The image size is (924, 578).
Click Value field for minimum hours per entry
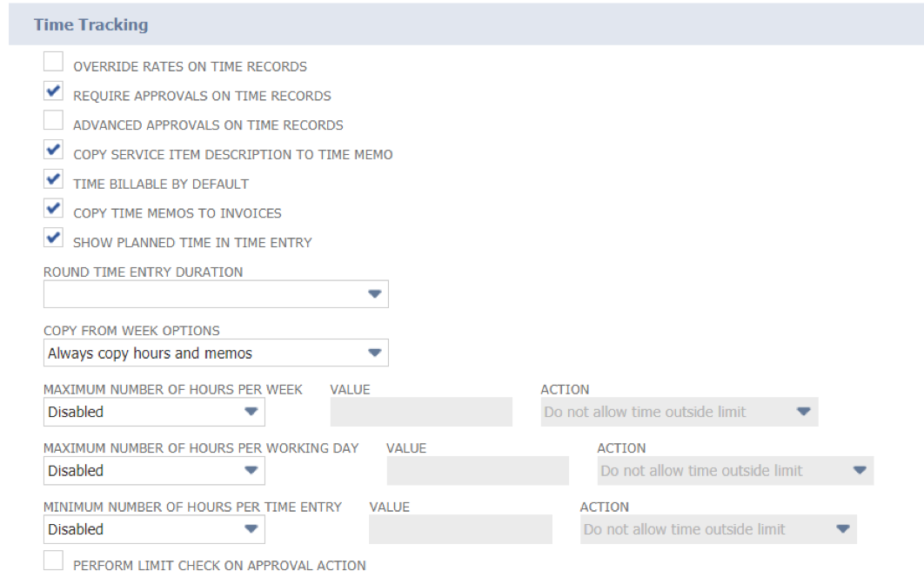[x=461, y=529]
